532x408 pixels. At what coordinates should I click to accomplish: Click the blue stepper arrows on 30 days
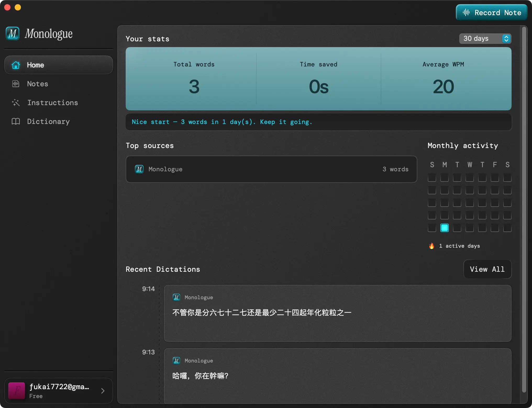506,39
